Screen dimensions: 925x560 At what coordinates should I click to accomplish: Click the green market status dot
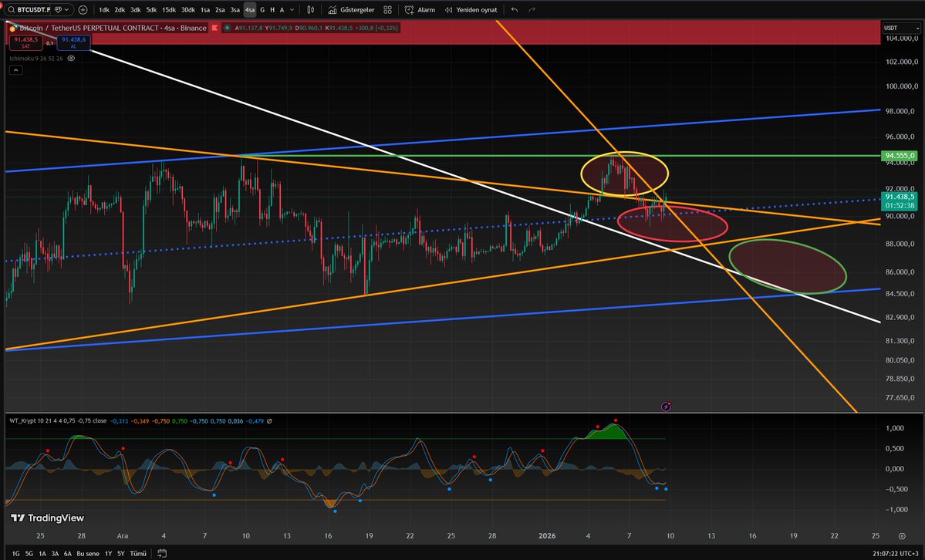227,28
